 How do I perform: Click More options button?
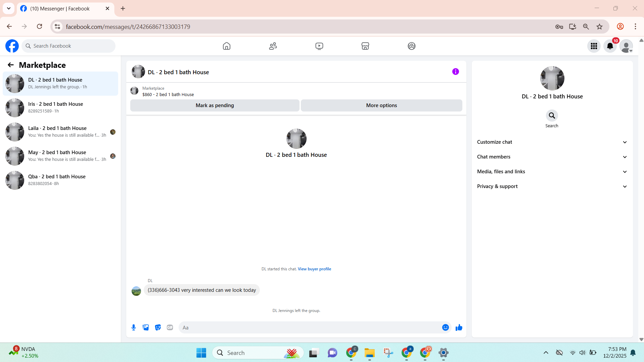tap(381, 105)
